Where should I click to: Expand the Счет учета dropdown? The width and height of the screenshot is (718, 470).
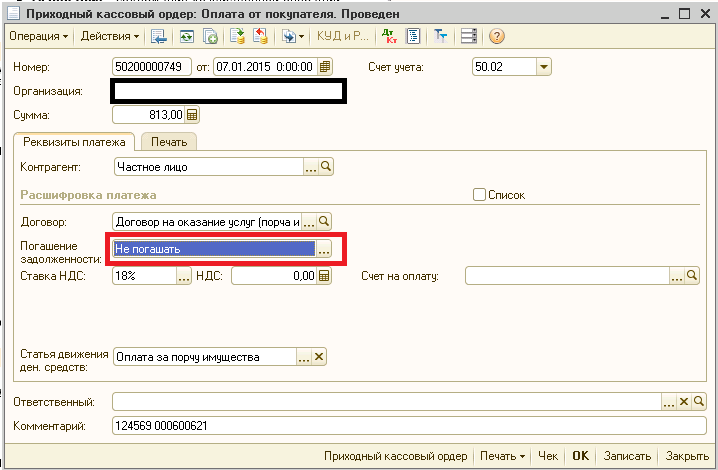coord(544,67)
